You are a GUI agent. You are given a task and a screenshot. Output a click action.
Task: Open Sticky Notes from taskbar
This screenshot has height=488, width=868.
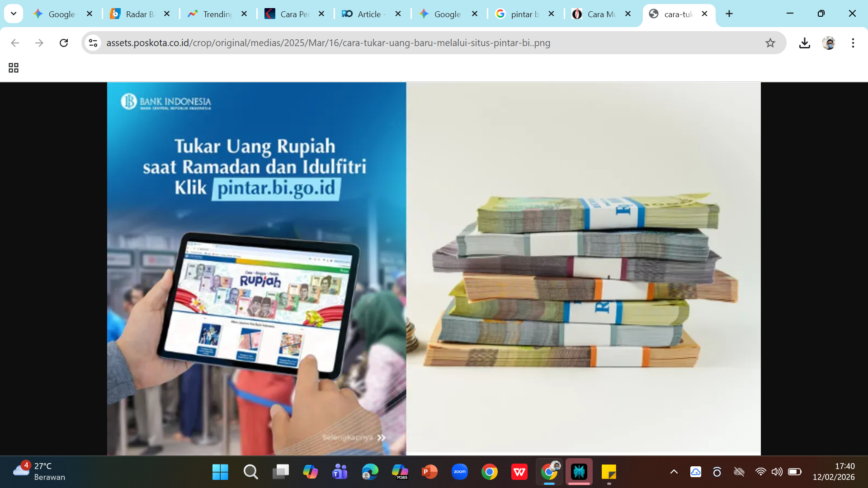(x=609, y=472)
